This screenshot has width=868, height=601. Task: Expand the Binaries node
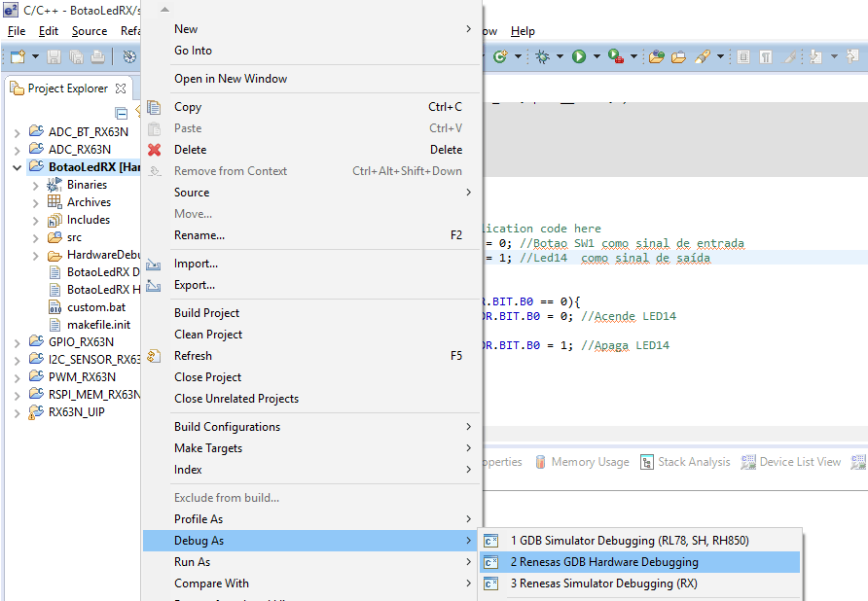35,186
